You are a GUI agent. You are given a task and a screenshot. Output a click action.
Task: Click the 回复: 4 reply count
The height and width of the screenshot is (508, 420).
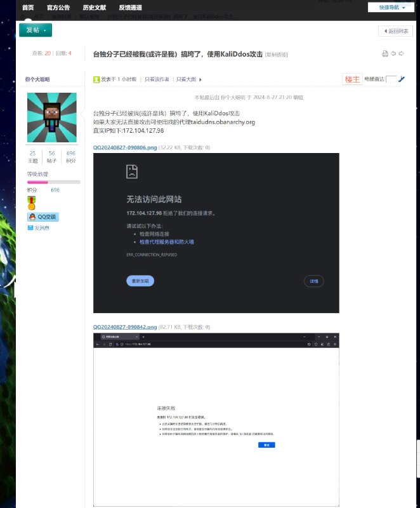click(x=63, y=53)
